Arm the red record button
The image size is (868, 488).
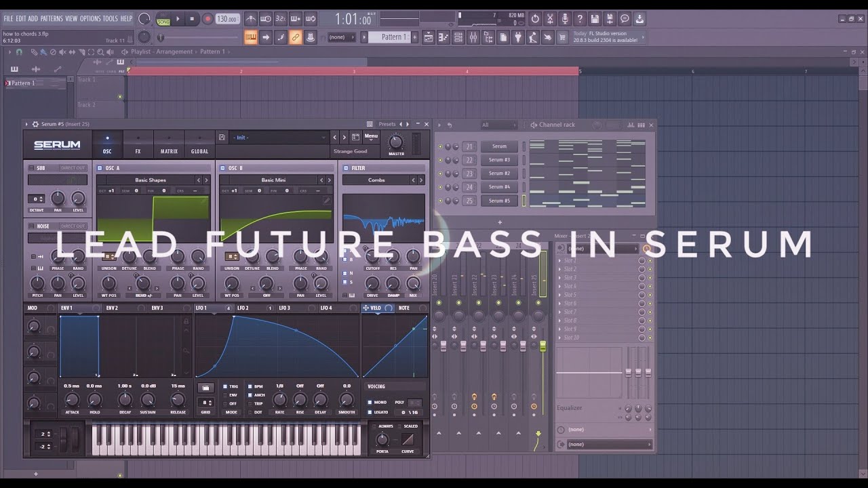[208, 19]
